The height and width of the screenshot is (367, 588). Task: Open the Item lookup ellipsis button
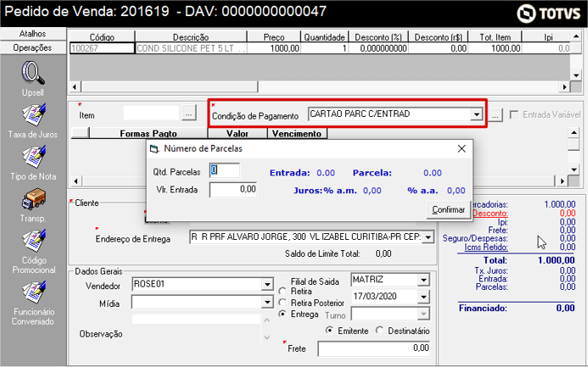(x=189, y=113)
